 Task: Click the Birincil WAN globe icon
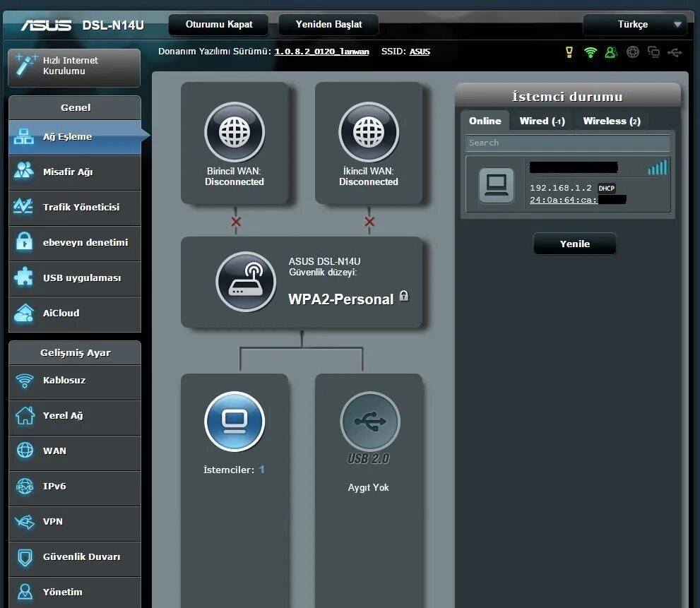pyautogui.click(x=235, y=132)
